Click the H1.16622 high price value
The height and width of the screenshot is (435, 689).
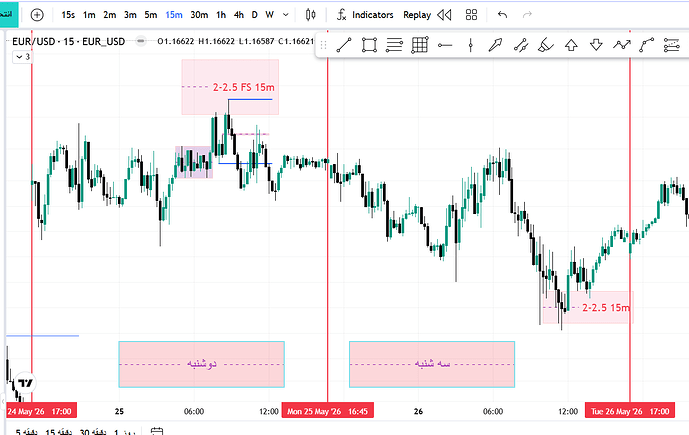[217, 41]
